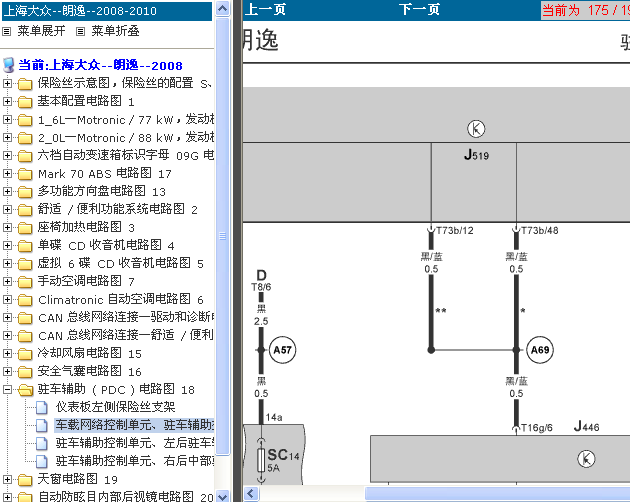The image size is (630, 502).
Task: Click the page icon for 驻车辅助控制单元、右后中部
Action: (42, 461)
